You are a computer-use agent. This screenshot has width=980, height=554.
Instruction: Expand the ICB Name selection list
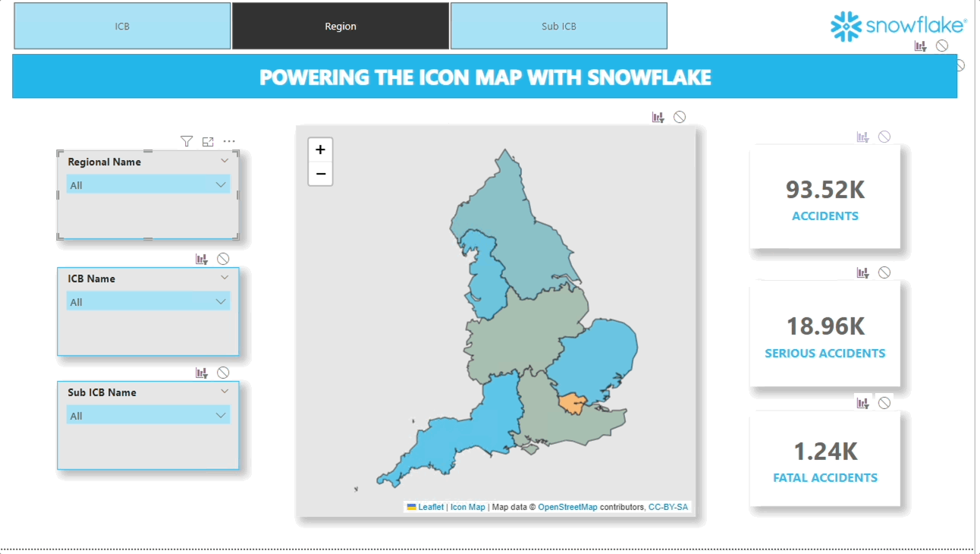(224, 301)
